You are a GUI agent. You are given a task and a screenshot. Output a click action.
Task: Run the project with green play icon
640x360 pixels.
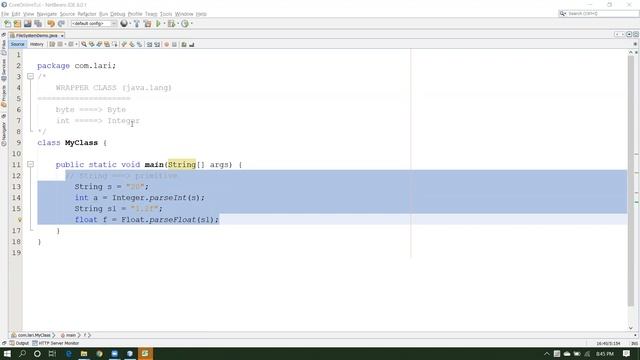pos(158,24)
